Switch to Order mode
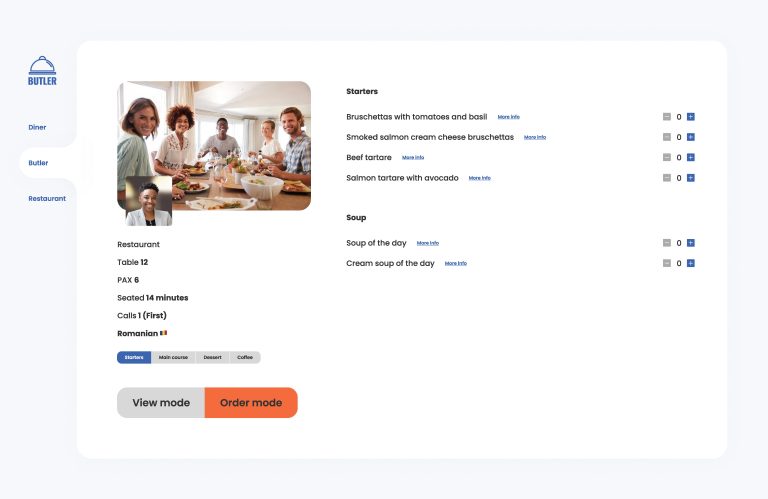The image size is (768, 499). [251, 402]
